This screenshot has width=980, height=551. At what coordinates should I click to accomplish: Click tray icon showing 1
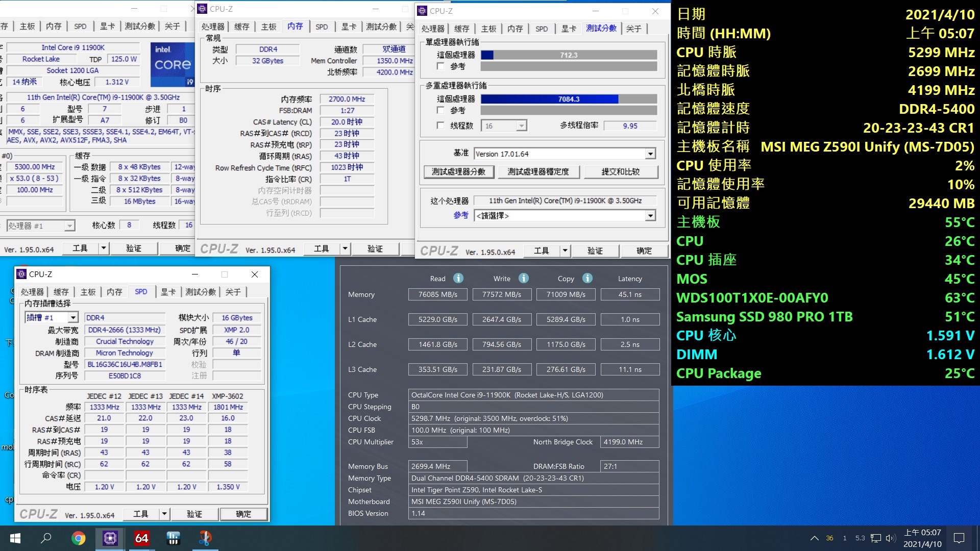(845, 538)
